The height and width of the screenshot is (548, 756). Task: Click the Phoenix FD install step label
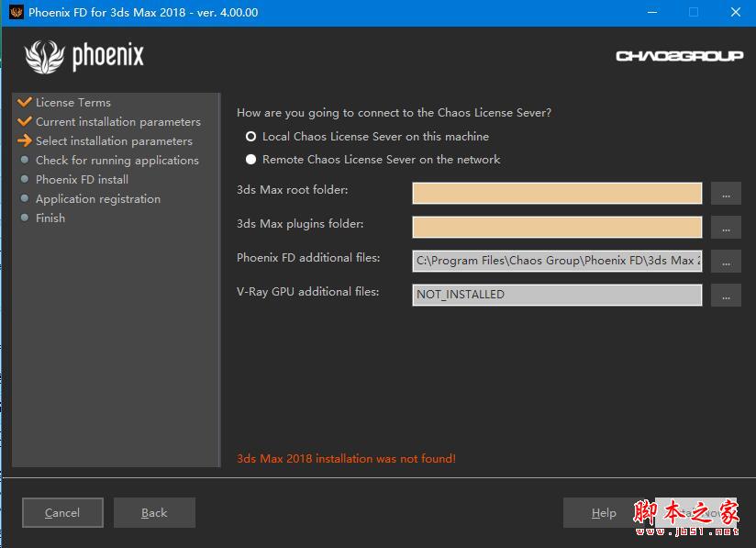(82, 179)
